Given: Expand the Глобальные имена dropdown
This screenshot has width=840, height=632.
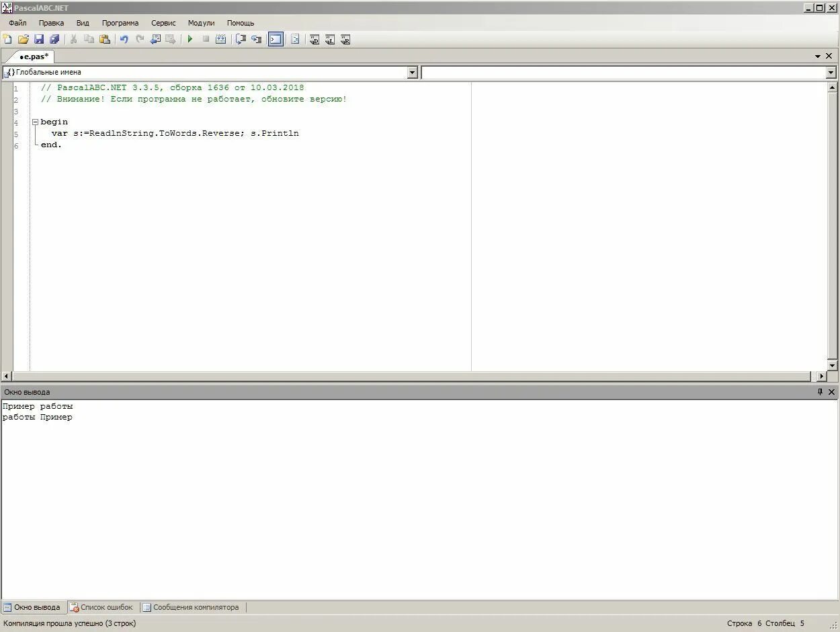Looking at the screenshot, I should coord(413,73).
